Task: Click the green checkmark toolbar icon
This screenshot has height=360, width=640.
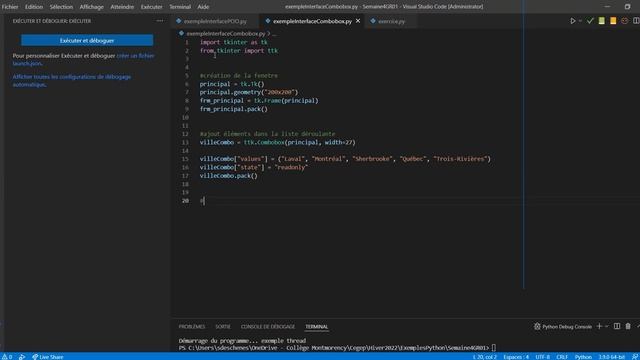Action: pos(590,21)
